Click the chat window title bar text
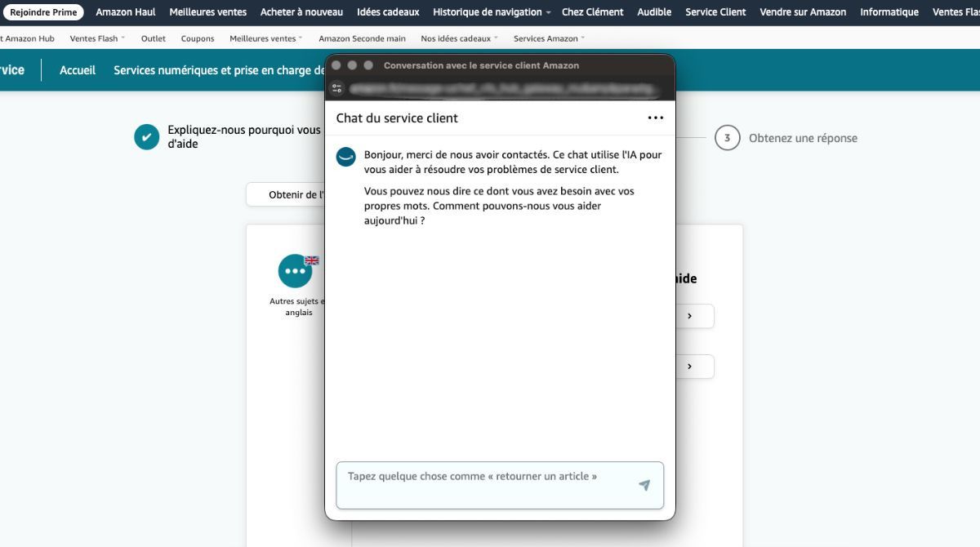 tap(481, 65)
